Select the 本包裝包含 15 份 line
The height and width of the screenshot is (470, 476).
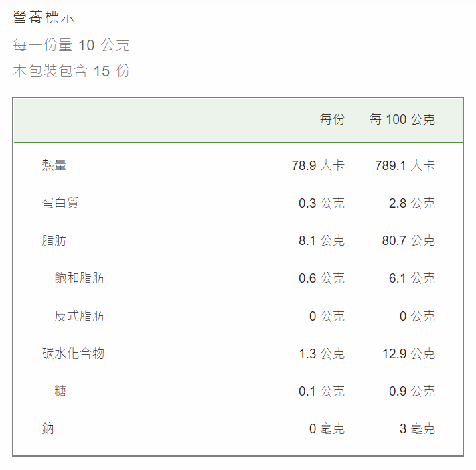click(72, 71)
